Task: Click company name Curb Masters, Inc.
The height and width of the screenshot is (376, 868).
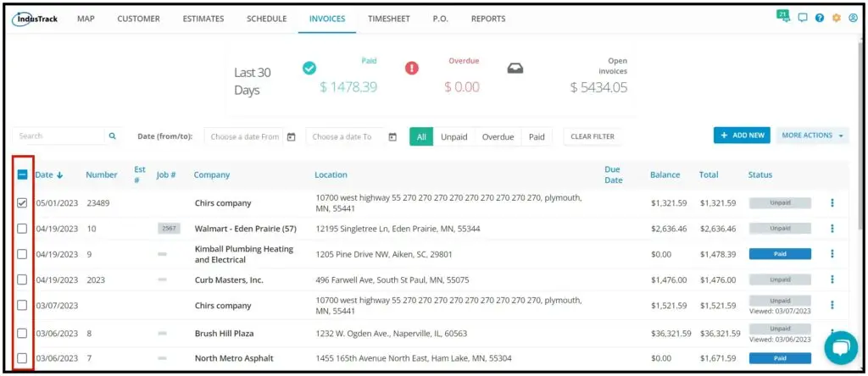Action: 229,279
